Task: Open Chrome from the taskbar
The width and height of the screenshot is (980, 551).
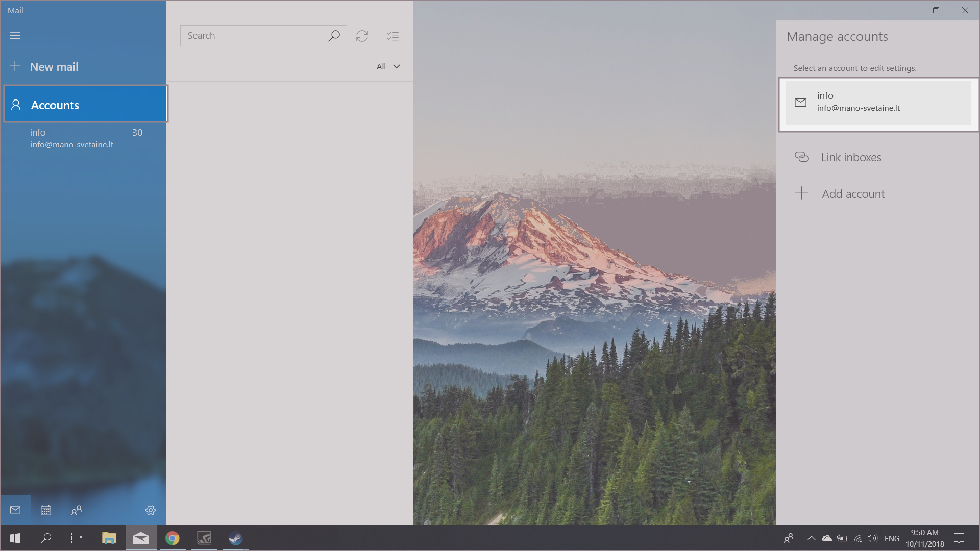Action: click(173, 538)
